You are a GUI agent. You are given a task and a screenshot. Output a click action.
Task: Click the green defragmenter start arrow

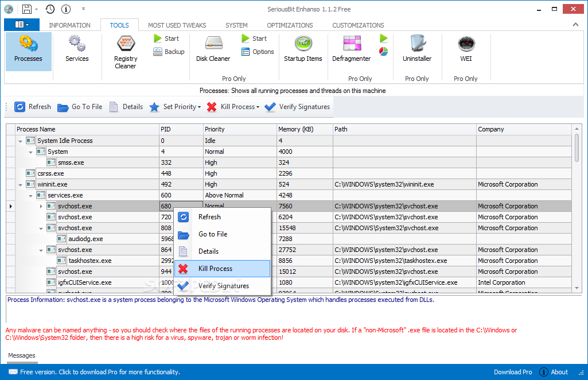383,38
